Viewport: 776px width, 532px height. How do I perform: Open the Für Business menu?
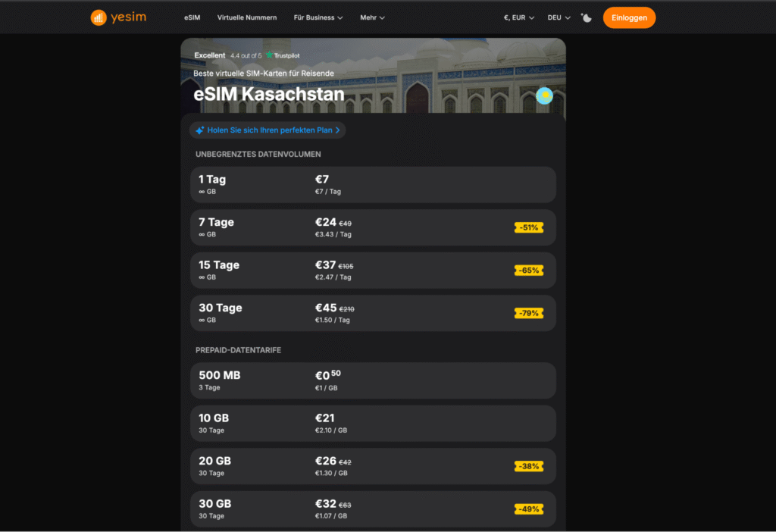click(x=318, y=17)
